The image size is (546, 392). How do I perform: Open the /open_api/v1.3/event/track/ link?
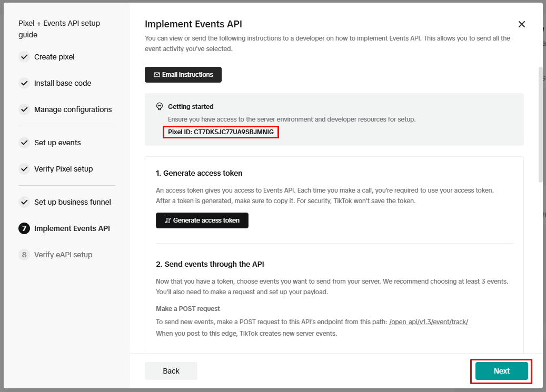(x=429, y=321)
